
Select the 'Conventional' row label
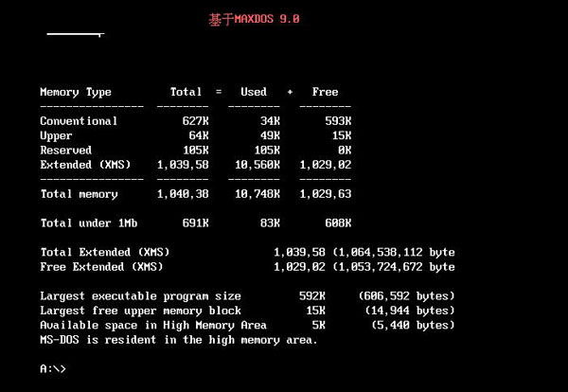(79, 121)
